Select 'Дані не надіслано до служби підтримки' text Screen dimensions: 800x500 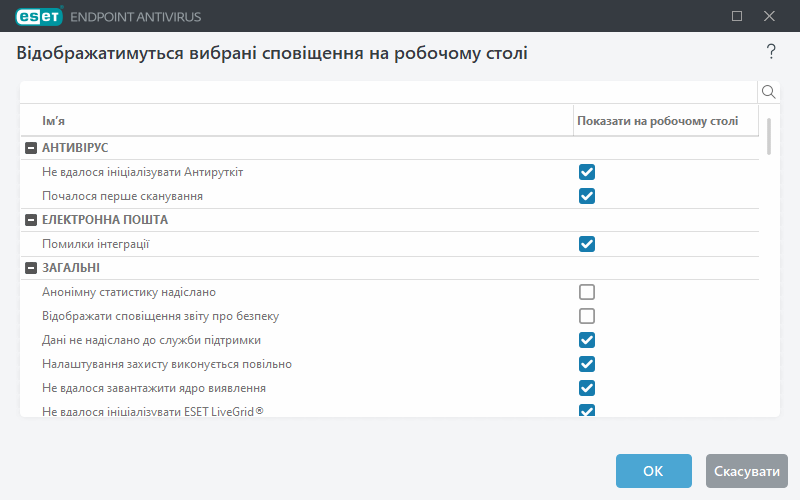coord(151,340)
